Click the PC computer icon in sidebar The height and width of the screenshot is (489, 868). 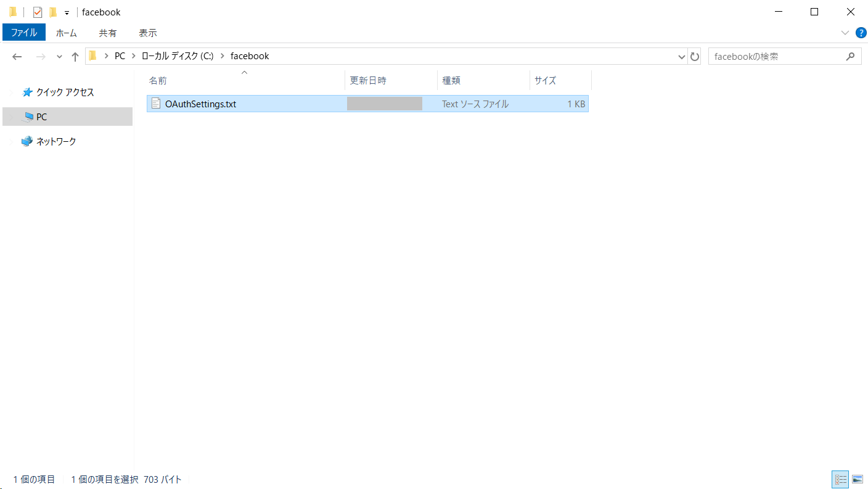click(28, 117)
